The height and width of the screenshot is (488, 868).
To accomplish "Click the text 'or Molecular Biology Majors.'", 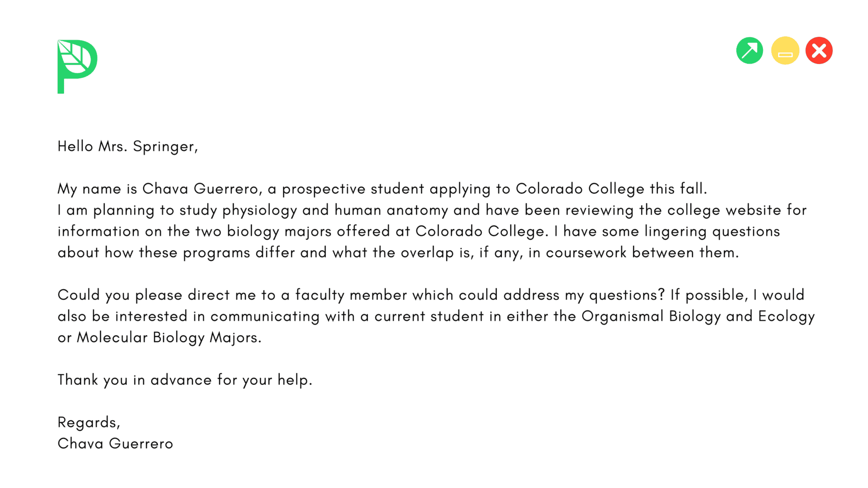I will click(159, 338).
